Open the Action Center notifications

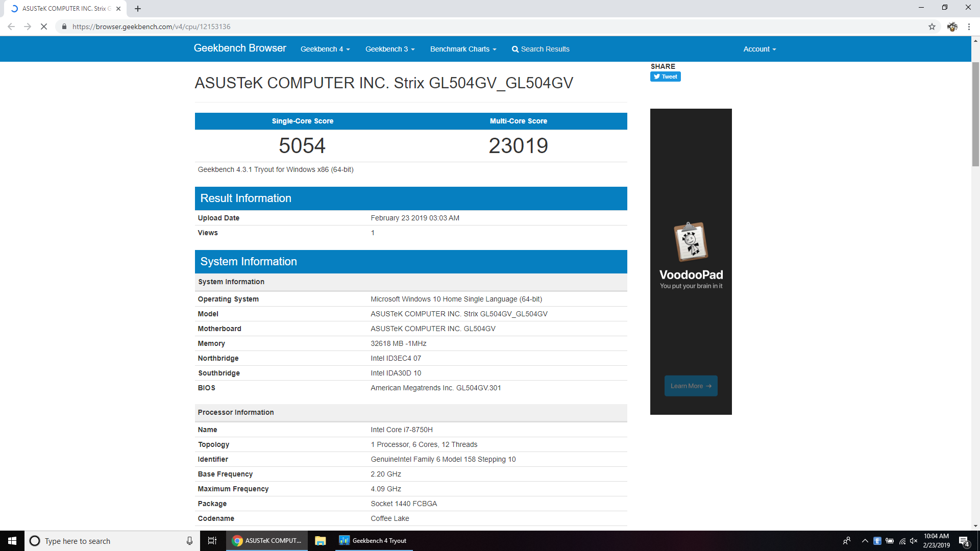pyautogui.click(x=964, y=541)
